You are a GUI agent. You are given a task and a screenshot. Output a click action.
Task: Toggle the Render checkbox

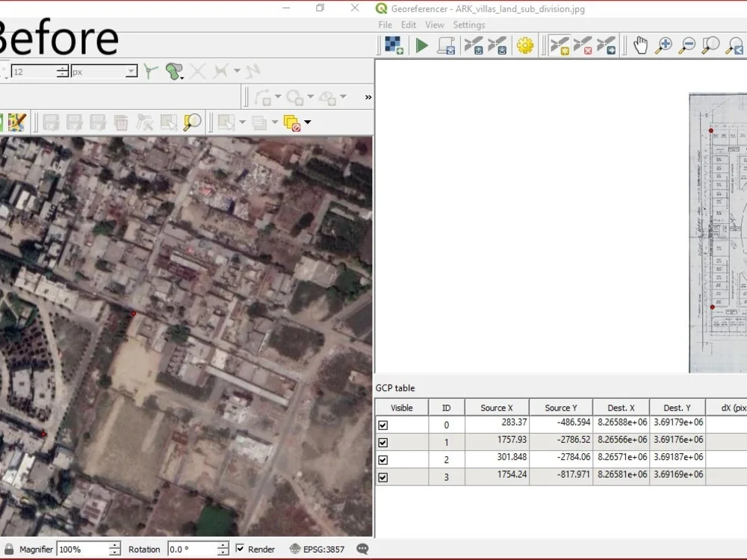(x=240, y=549)
